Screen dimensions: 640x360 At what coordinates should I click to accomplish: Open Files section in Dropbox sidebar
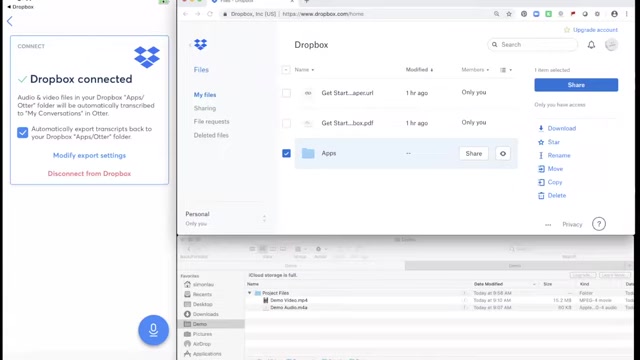[x=201, y=70]
